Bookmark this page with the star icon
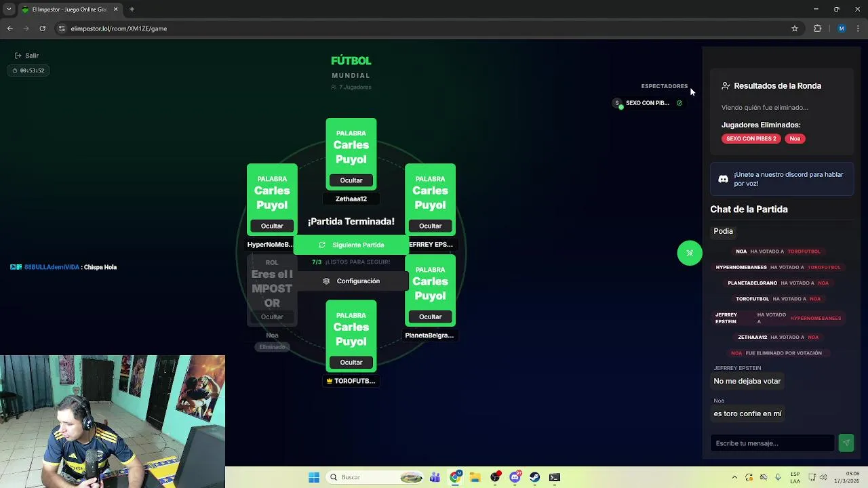 click(x=795, y=28)
